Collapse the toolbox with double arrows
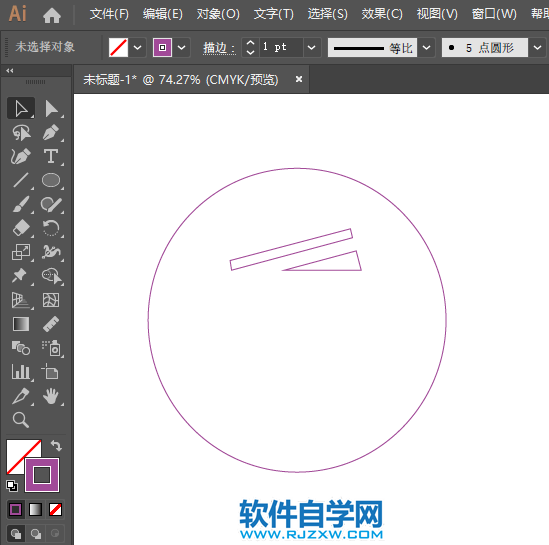The width and height of the screenshot is (549, 545). (x=10, y=71)
